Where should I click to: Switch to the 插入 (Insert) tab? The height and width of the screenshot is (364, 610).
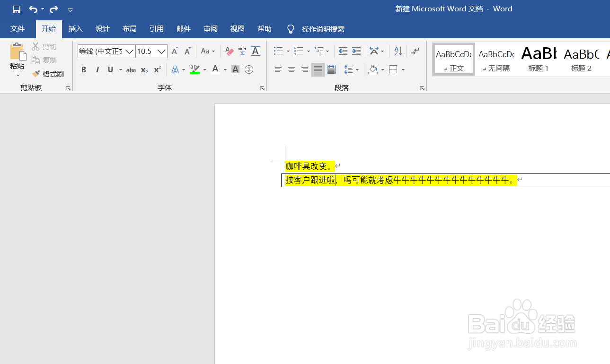click(76, 29)
